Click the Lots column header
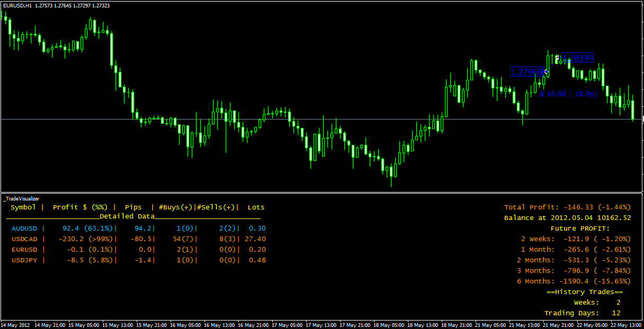This screenshot has height=329, width=644. tap(256, 207)
